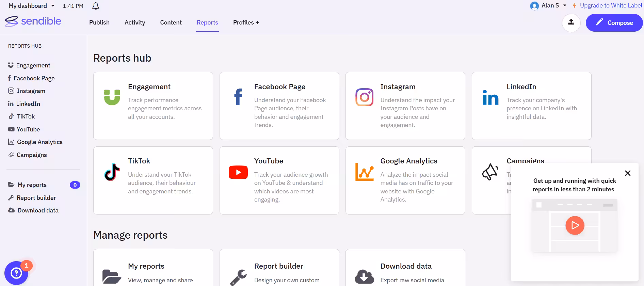Image resolution: width=644 pixels, height=286 pixels.
Task: Click the Download data cloud icon in sidebar
Action: coord(12,210)
